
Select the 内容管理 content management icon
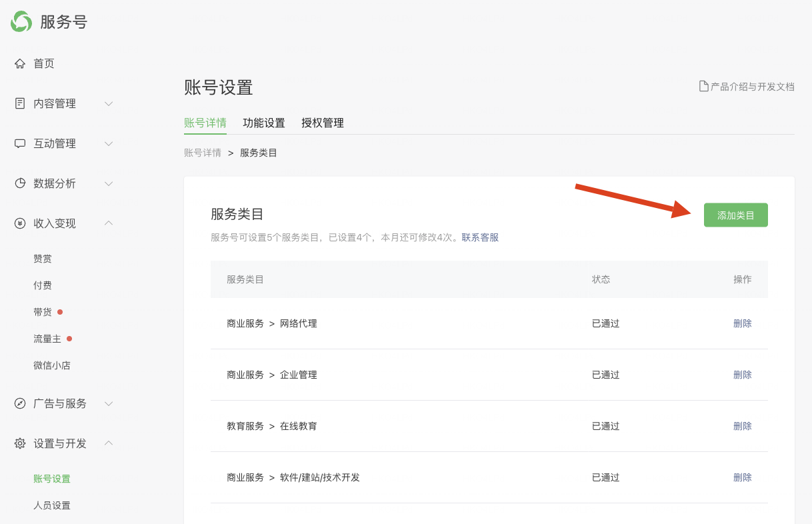click(x=20, y=103)
